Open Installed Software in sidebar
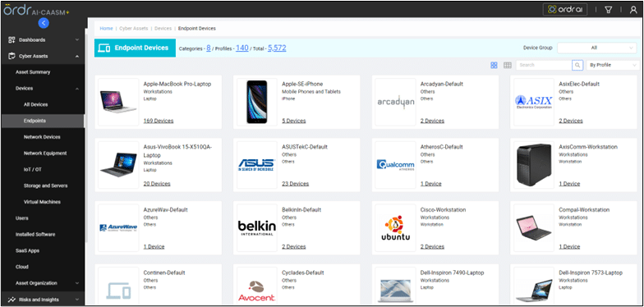Viewport: 644px width, 307px height. click(35, 235)
